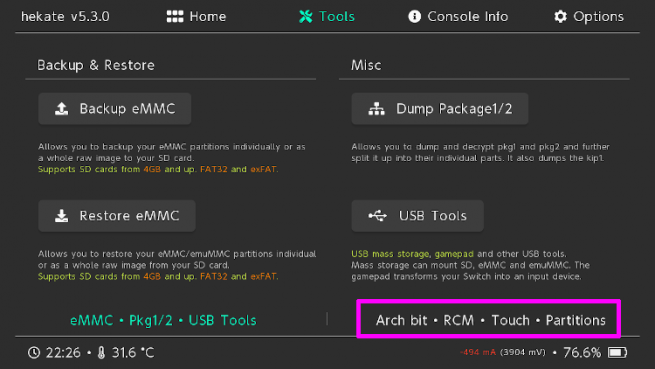Switch to the Console Info tab
The image size is (655, 369).
tap(458, 16)
